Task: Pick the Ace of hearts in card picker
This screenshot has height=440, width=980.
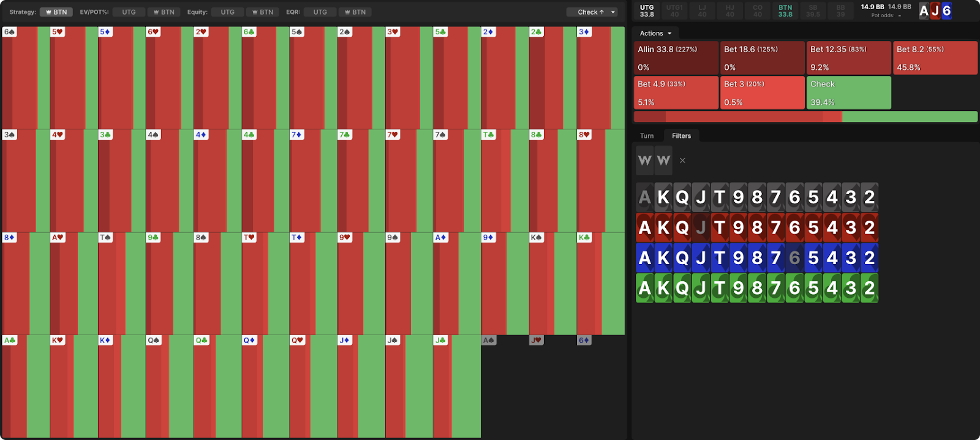Action: 644,227
